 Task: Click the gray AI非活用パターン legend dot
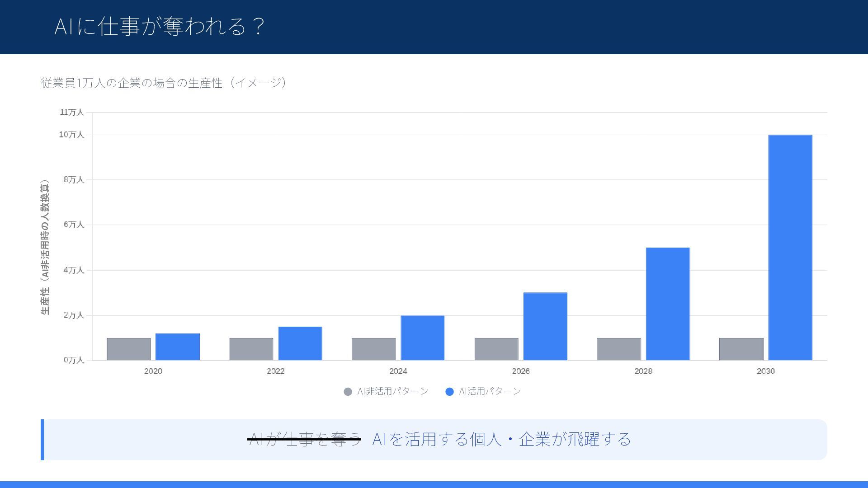[x=348, y=392]
